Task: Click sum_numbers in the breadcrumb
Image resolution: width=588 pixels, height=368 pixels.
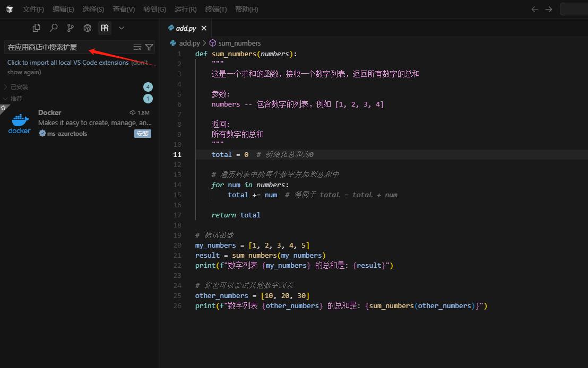Action: point(239,43)
